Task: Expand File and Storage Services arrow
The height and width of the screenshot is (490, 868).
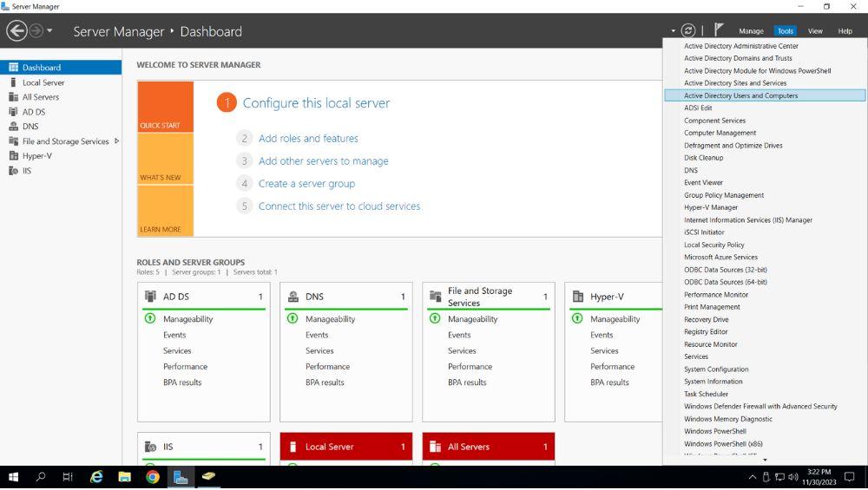Action: 116,141
